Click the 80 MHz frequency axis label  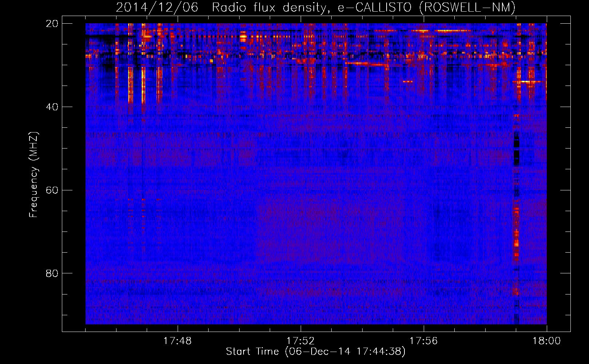[52, 273]
